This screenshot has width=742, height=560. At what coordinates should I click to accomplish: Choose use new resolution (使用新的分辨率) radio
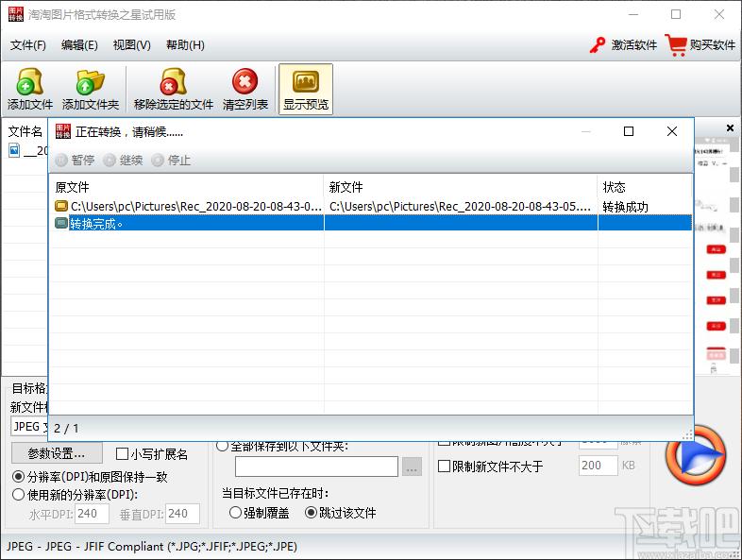19,494
